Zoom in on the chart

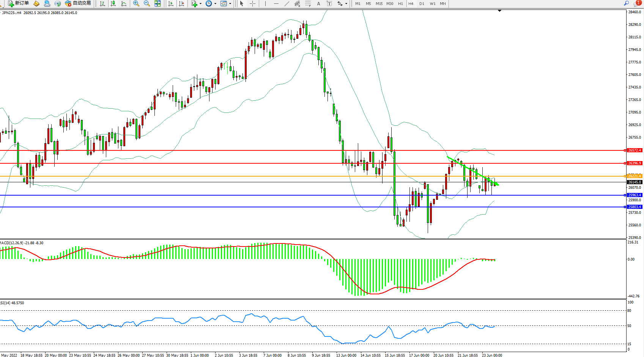coord(136,3)
